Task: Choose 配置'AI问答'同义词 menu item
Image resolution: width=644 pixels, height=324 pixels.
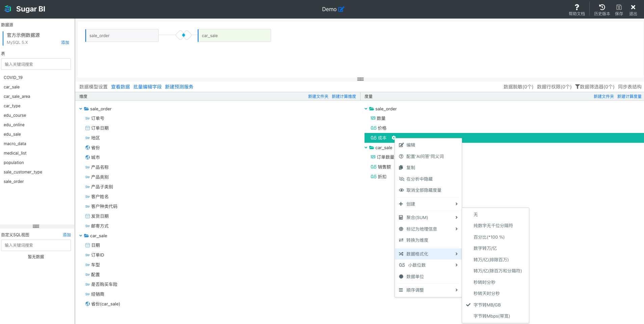Action: (428, 156)
